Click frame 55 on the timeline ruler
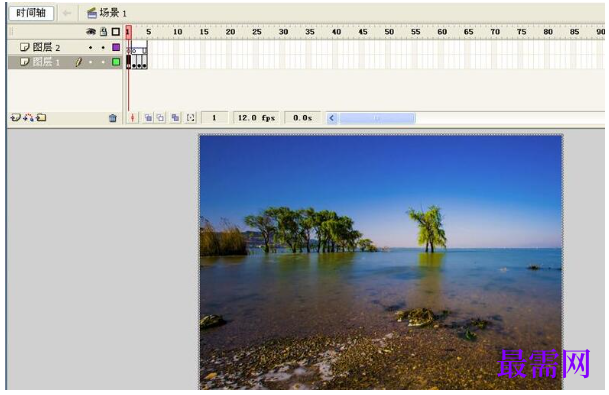The width and height of the screenshot is (609, 395). (x=416, y=32)
